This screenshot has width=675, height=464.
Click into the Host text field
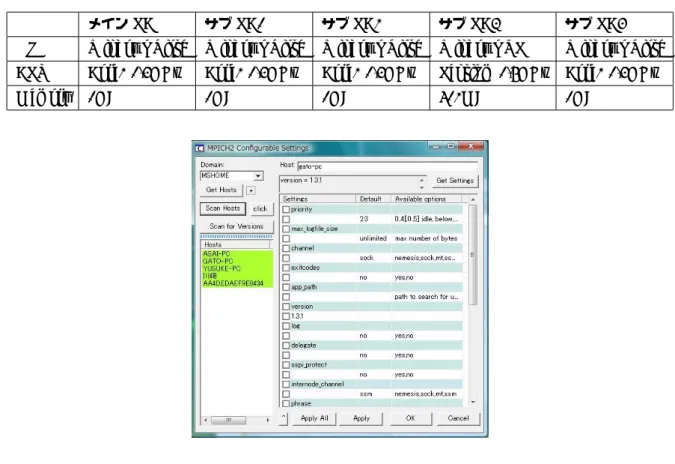[x=387, y=167]
